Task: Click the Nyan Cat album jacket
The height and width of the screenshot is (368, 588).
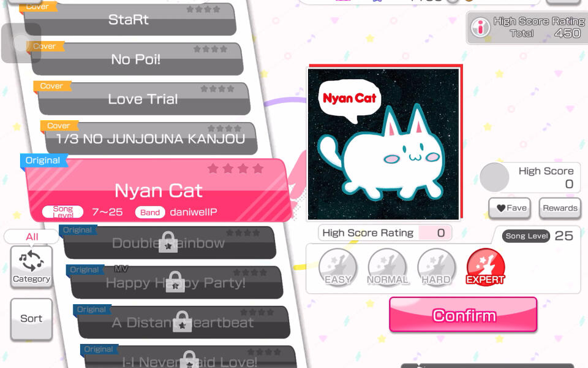Action: [x=383, y=144]
